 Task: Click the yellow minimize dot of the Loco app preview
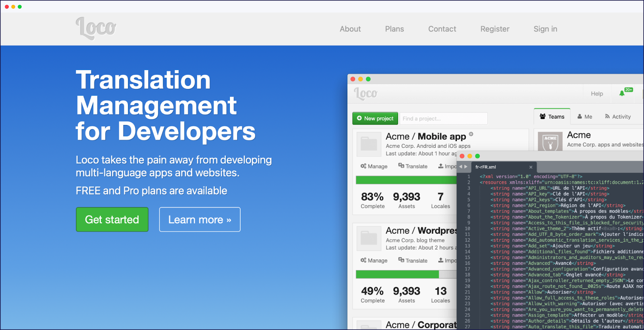[x=360, y=79]
